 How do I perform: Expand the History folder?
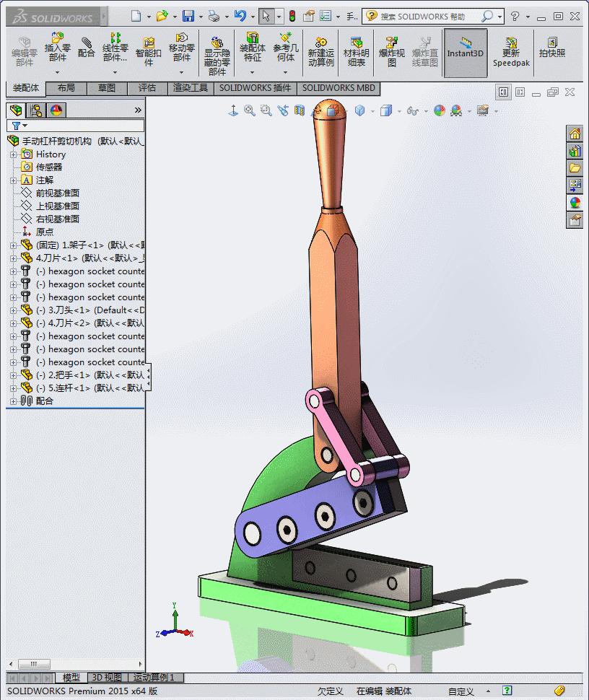point(13,154)
